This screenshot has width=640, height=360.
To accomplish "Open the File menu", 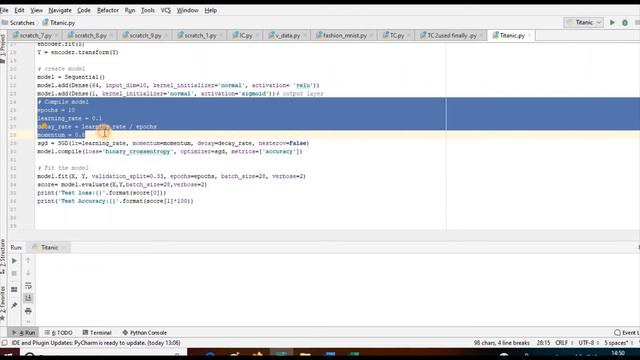I will (4, 10).
